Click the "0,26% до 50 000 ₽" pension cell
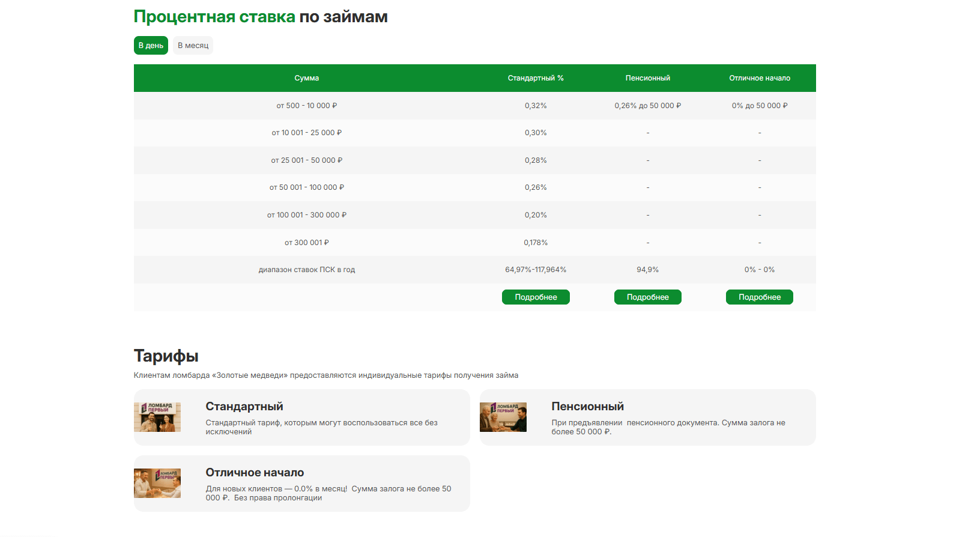 (x=647, y=106)
